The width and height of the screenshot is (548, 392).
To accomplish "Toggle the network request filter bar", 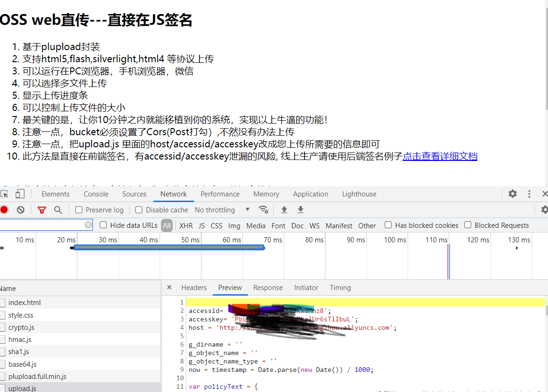I will [42, 210].
